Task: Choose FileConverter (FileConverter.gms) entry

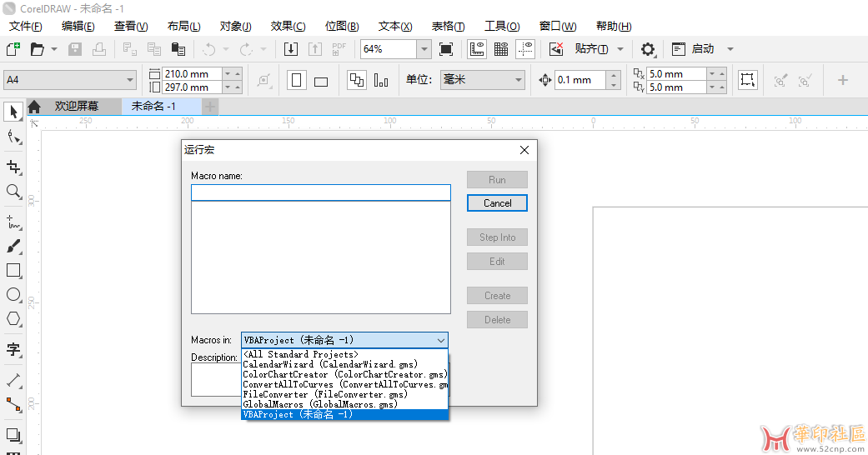Action: pyautogui.click(x=345, y=394)
